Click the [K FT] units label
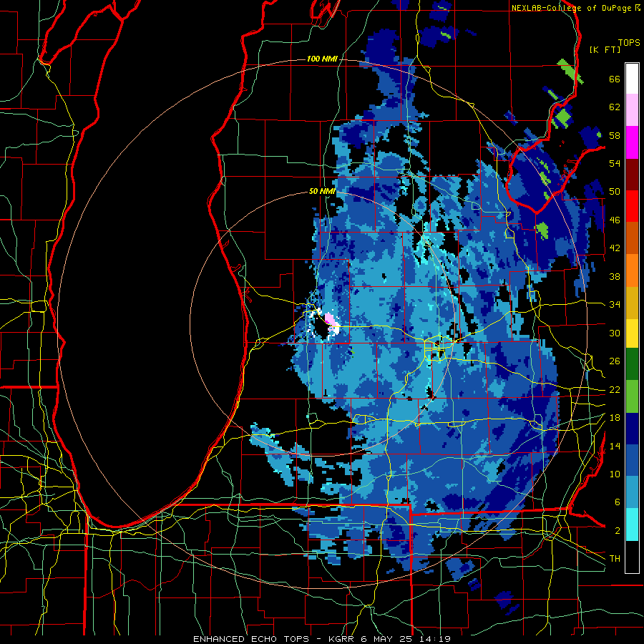 point(605,49)
